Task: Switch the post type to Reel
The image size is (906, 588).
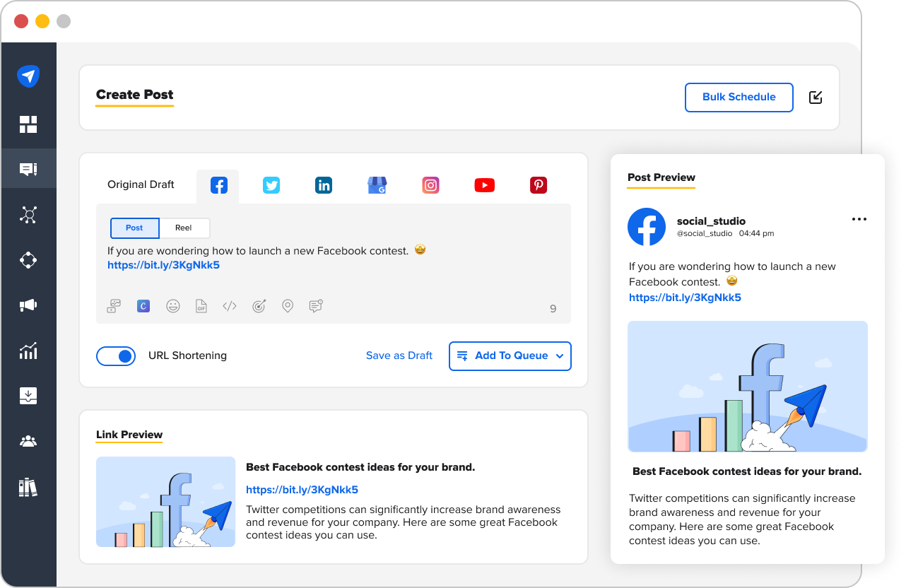Action: point(184,228)
